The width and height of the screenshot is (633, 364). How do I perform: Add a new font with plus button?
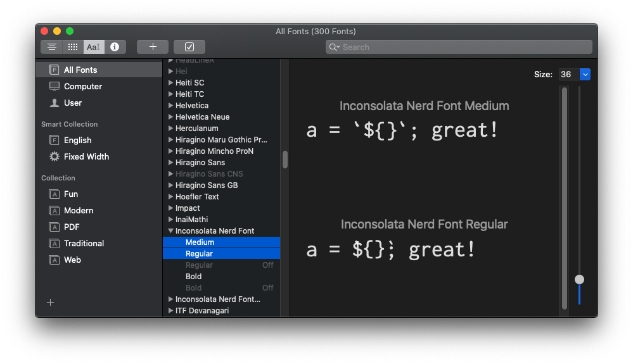(153, 47)
